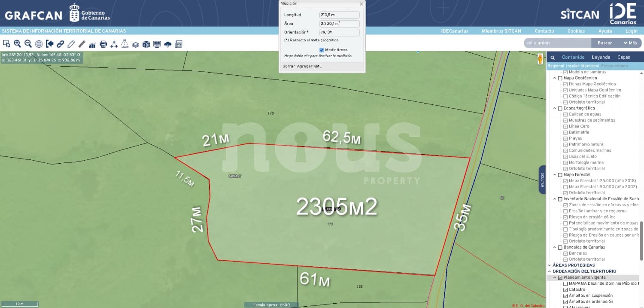Collapse the Ecocartográfico group arrow

tap(555, 108)
